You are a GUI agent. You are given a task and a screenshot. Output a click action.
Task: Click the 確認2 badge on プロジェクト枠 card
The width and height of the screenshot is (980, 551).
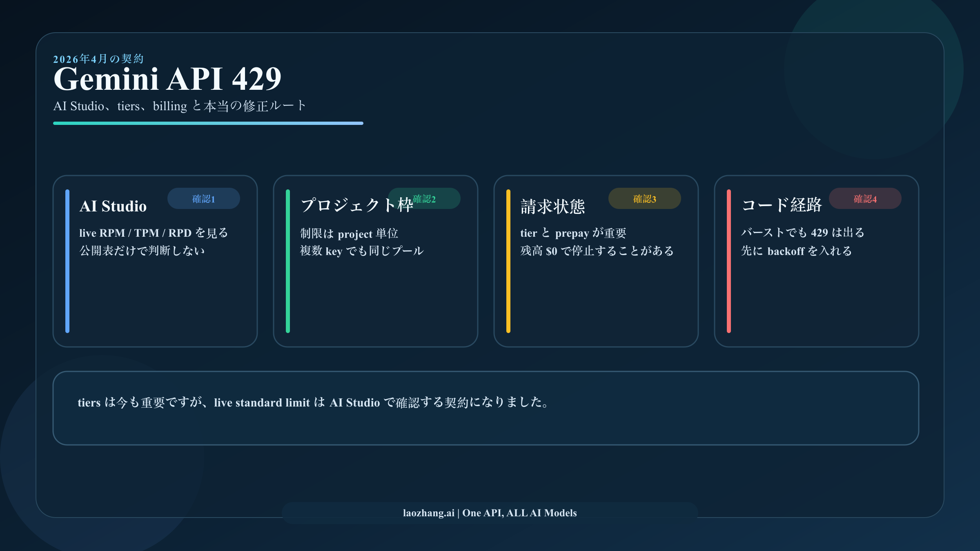click(x=424, y=198)
